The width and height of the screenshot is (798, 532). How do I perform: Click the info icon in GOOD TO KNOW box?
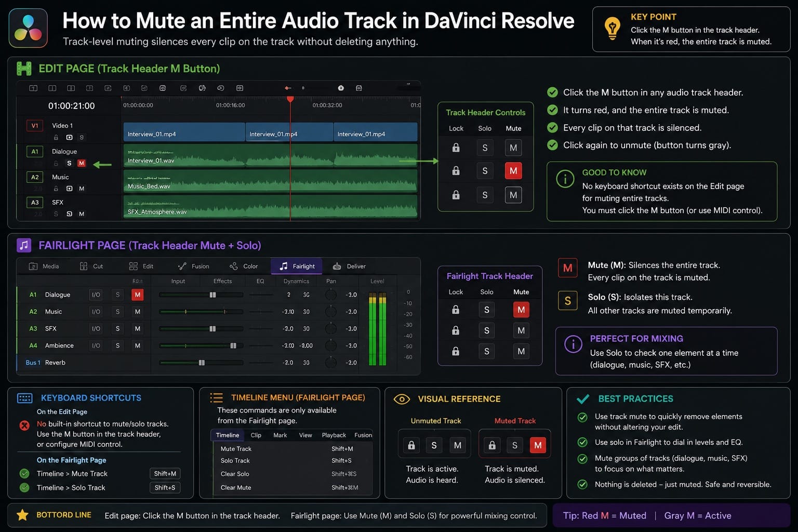(565, 179)
